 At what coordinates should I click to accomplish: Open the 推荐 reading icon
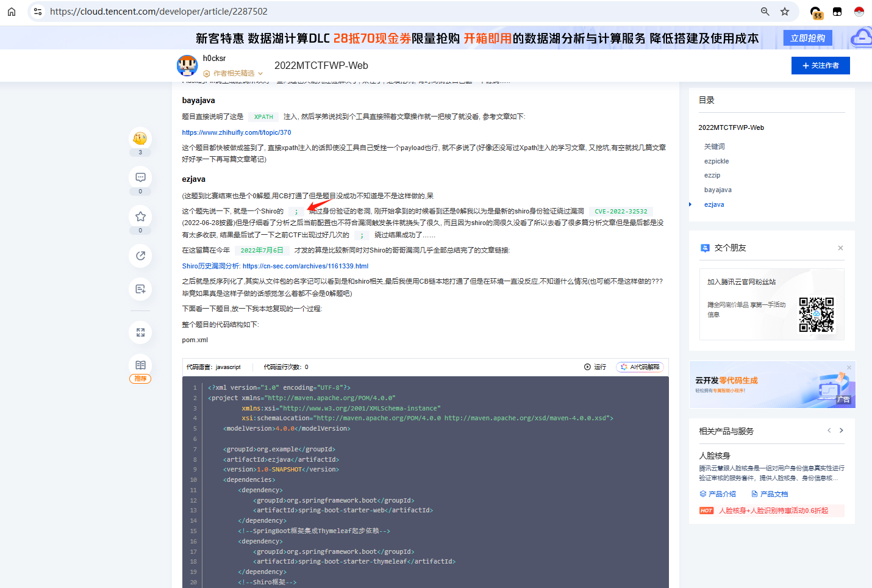pos(140,369)
